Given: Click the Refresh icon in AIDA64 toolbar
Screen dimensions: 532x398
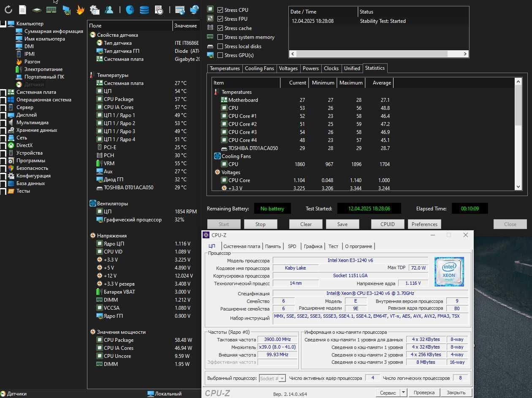Looking at the screenshot, I should (x=8, y=9).
